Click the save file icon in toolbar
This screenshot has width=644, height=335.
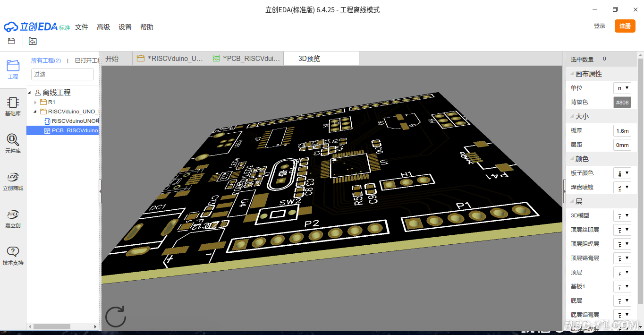[x=10, y=41]
